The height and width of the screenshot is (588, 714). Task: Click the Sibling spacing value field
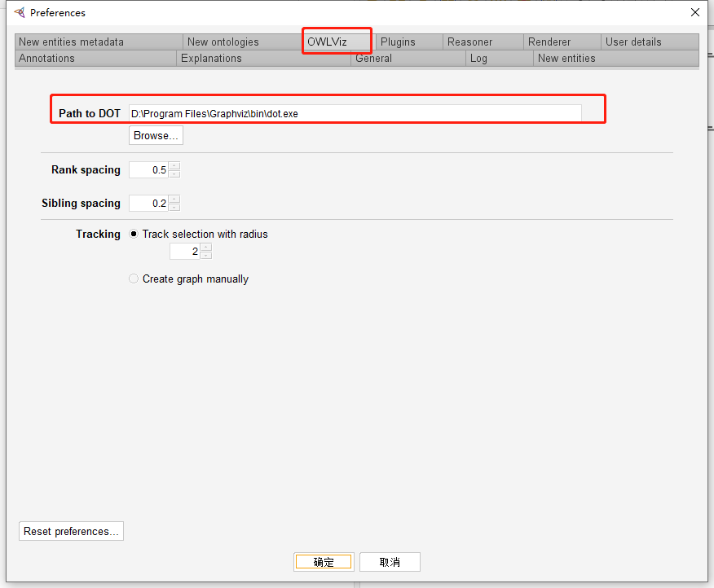(x=148, y=203)
